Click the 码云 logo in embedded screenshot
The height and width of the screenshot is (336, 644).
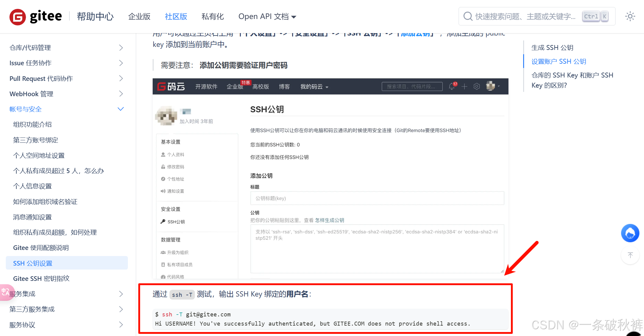click(171, 86)
